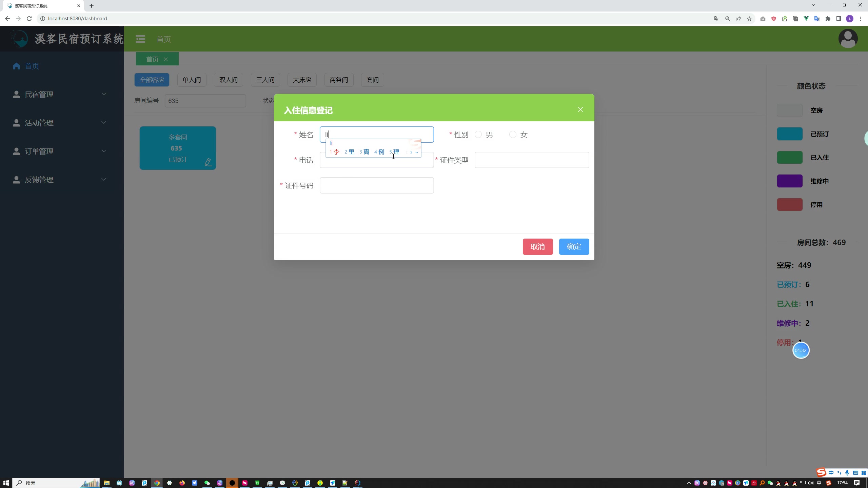This screenshot has width=868, height=488.
Task: Open File Explorer from taskbar
Action: [x=106, y=483]
